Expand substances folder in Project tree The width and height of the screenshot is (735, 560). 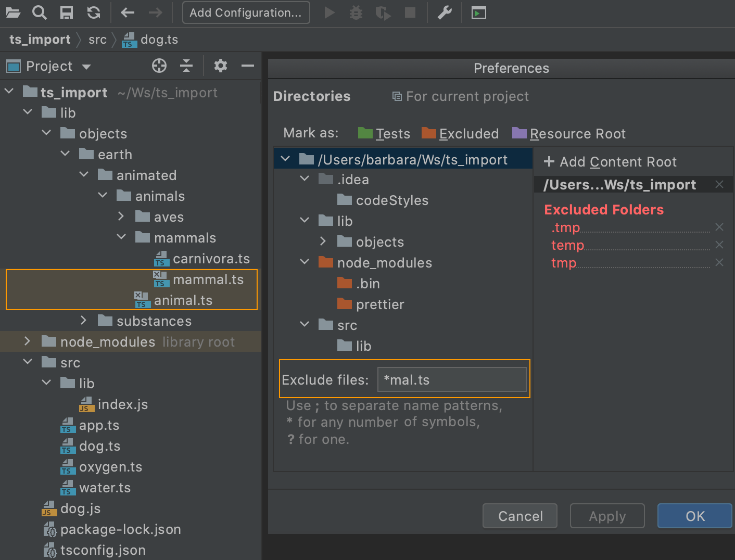(x=84, y=320)
